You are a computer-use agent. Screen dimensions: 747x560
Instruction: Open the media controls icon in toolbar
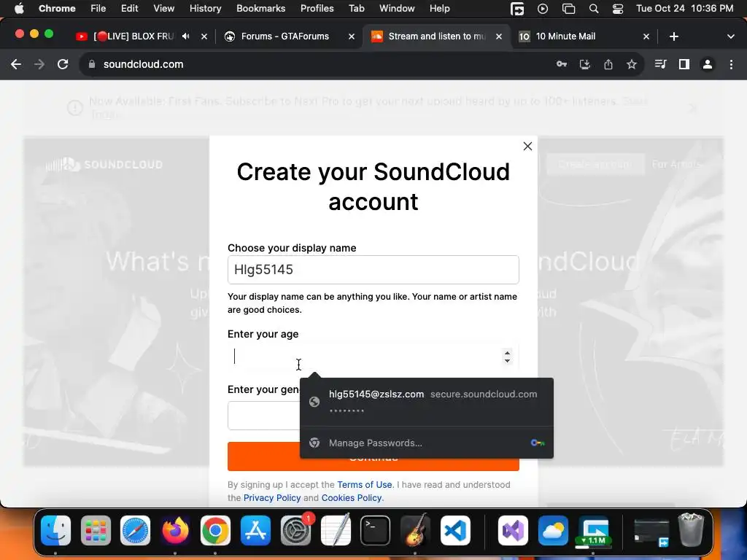660,64
